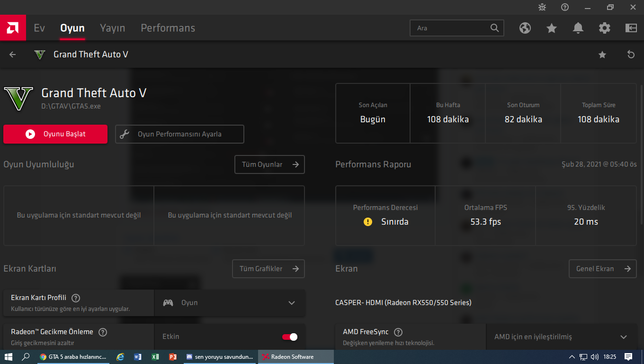Open Tüm Oyunlar
The image size is (644, 364).
pyautogui.click(x=270, y=164)
